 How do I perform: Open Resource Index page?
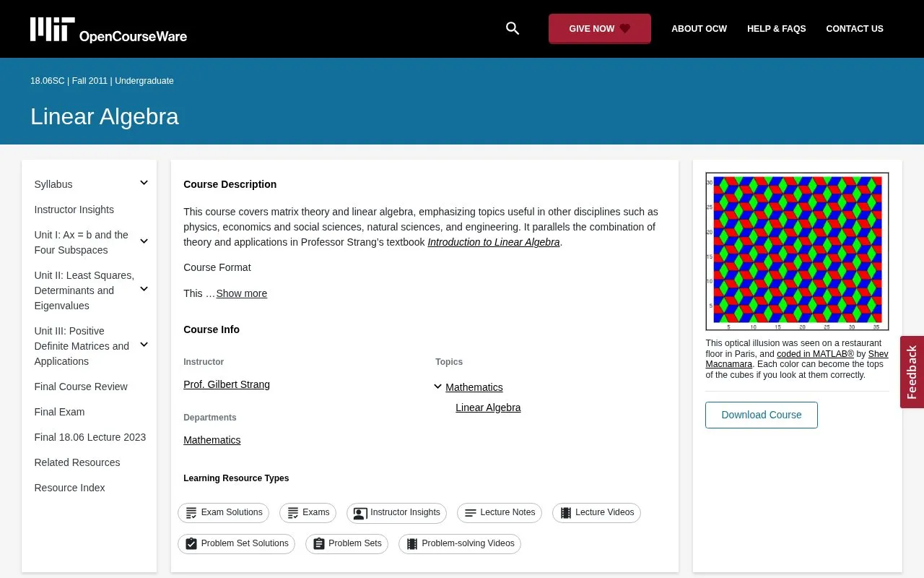coord(69,488)
